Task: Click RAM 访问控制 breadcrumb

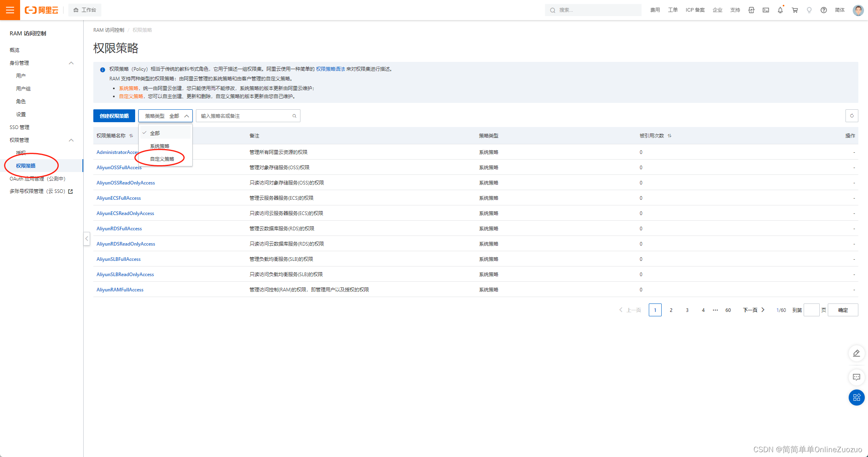Action: point(109,30)
